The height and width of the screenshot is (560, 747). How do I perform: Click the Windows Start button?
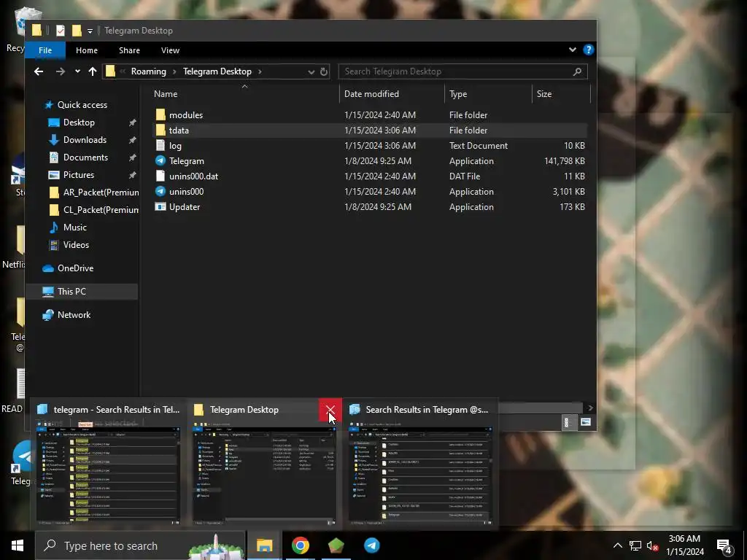click(x=18, y=545)
